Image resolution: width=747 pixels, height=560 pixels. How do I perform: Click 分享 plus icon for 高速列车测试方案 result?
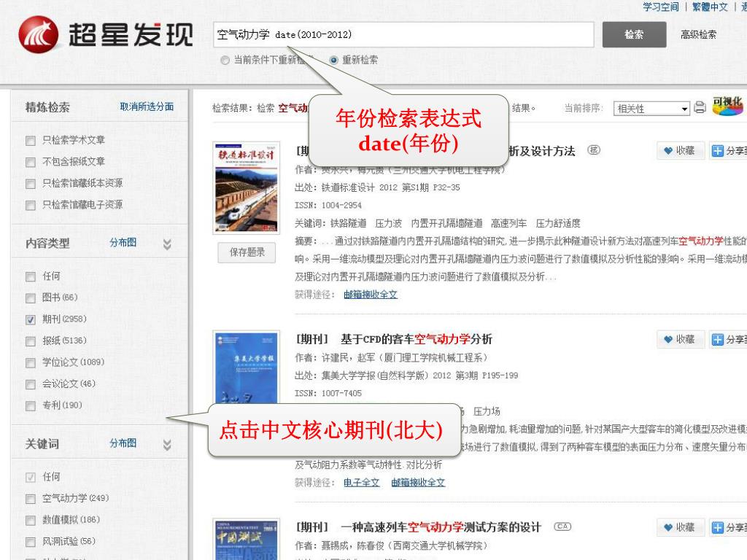[718, 527]
